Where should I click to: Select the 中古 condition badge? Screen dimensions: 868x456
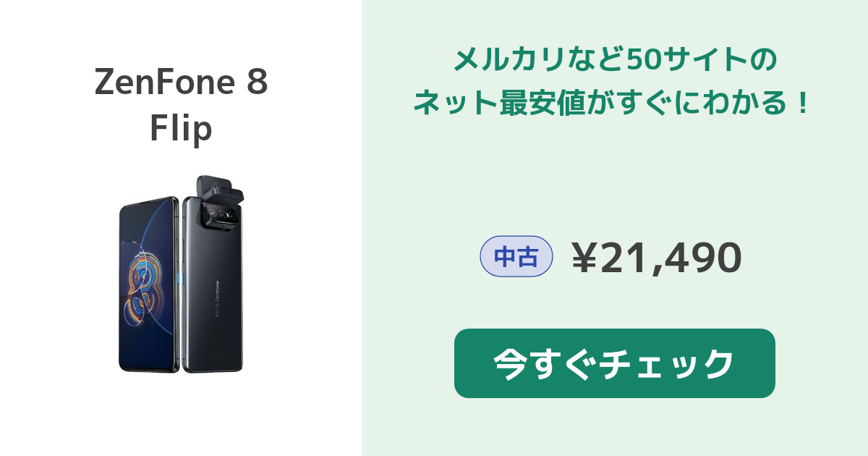pos(516,256)
